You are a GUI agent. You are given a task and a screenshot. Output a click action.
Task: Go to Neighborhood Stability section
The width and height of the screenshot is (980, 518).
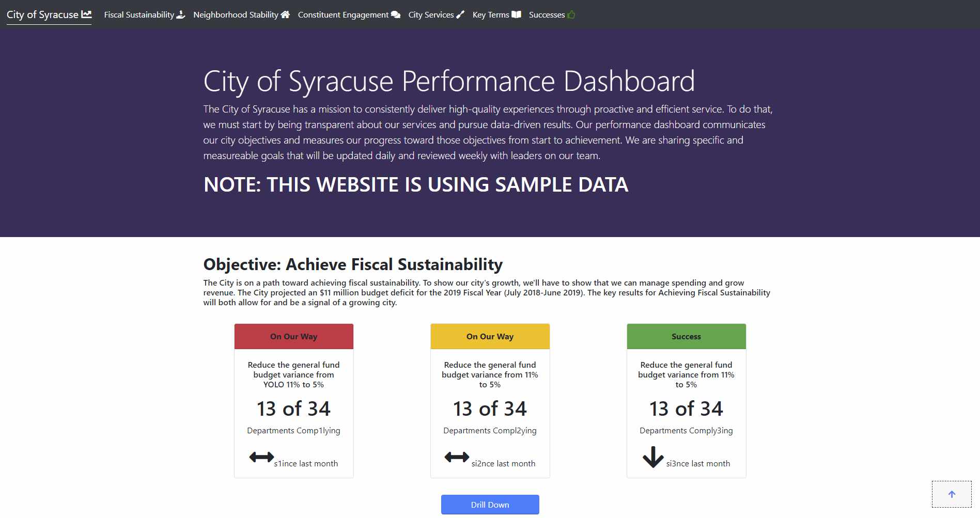pyautogui.click(x=236, y=14)
